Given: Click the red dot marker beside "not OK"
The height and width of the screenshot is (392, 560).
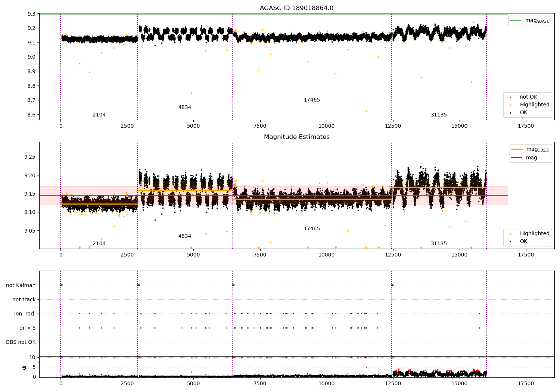Looking at the screenshot, I should [x=510, y=97].
